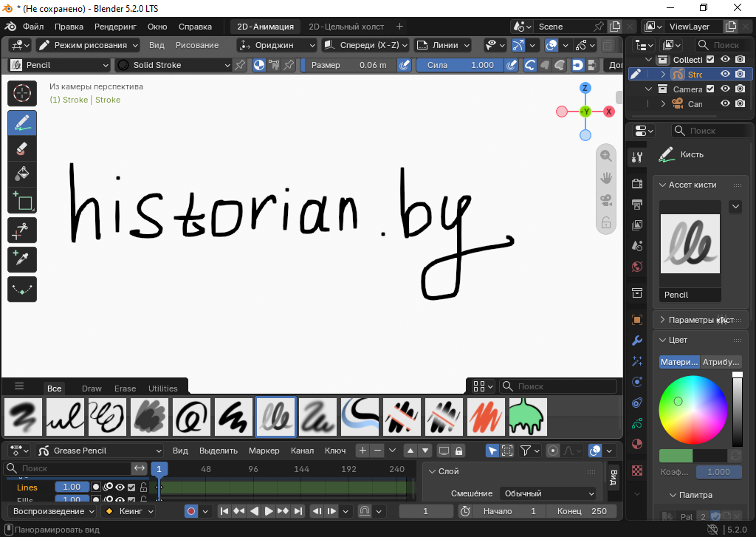Open the Pencil brush dropdown
This screenshot has width=756, height=537.
coord(60,65)
